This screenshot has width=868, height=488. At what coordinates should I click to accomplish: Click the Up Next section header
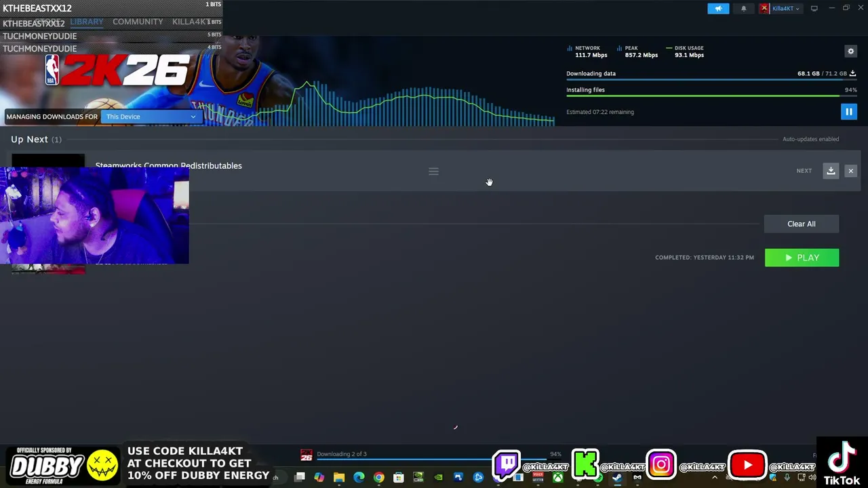click(36, 139)
